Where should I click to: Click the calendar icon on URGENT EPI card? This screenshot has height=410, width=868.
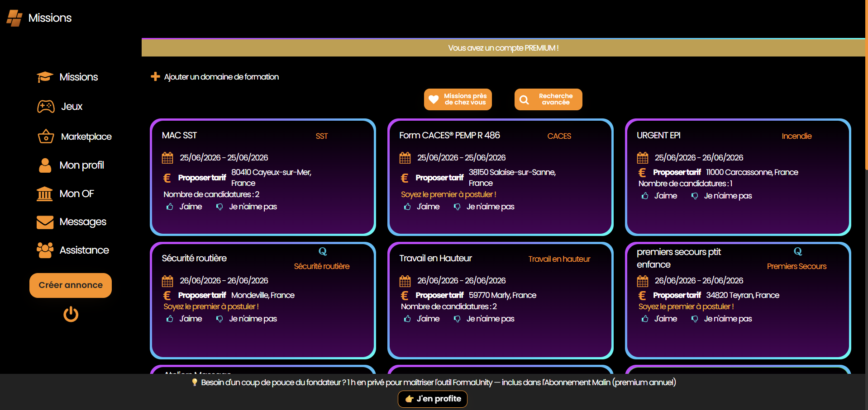click(643, 158)
